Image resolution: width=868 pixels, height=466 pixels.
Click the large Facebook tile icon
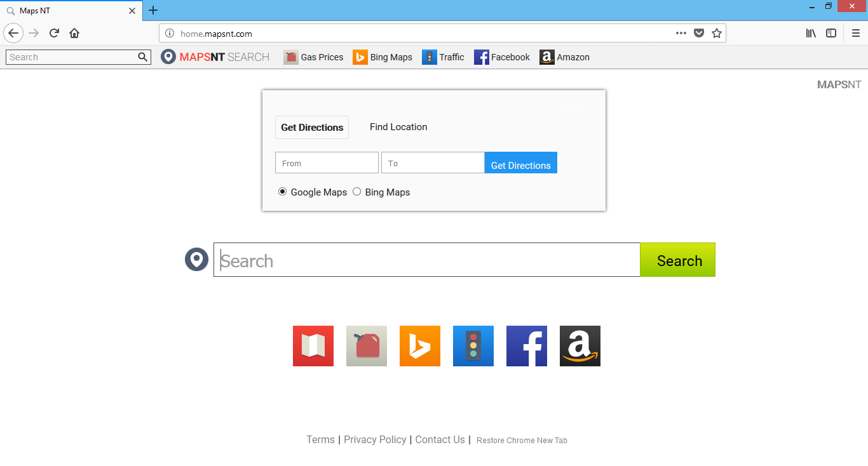click(526, 346)
